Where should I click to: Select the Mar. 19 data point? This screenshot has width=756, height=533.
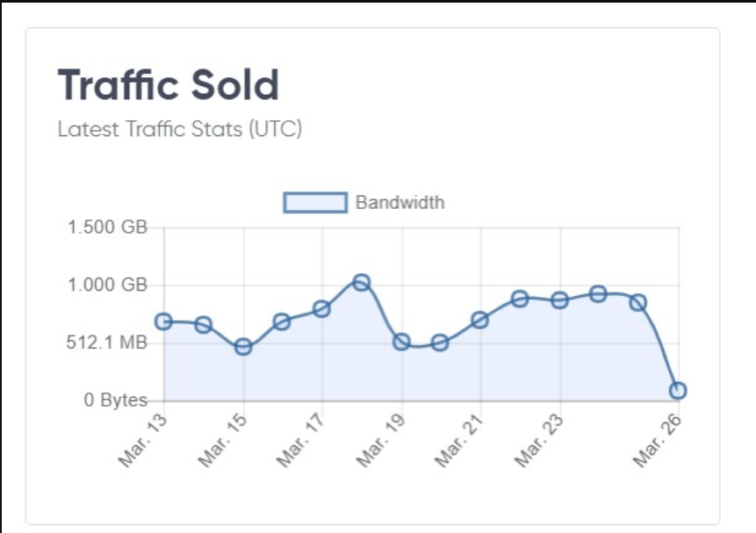click(401, 342)
